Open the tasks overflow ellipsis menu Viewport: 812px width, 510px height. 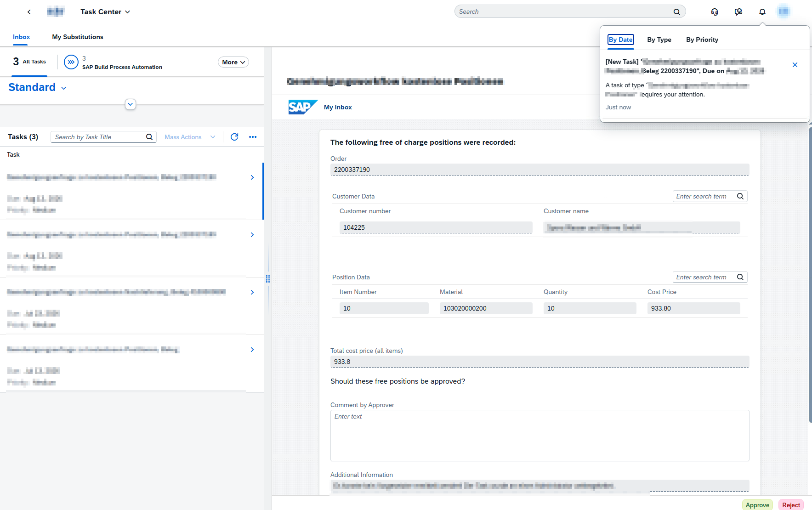[x=253, y=137]
